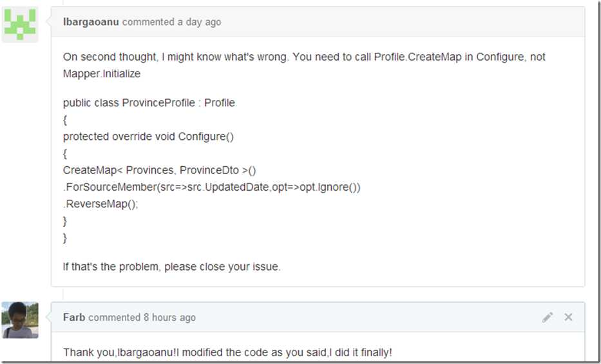Click the "please close your issue" sentence
The width and height of the screenshot is (601, 364).
pos(172,267)
